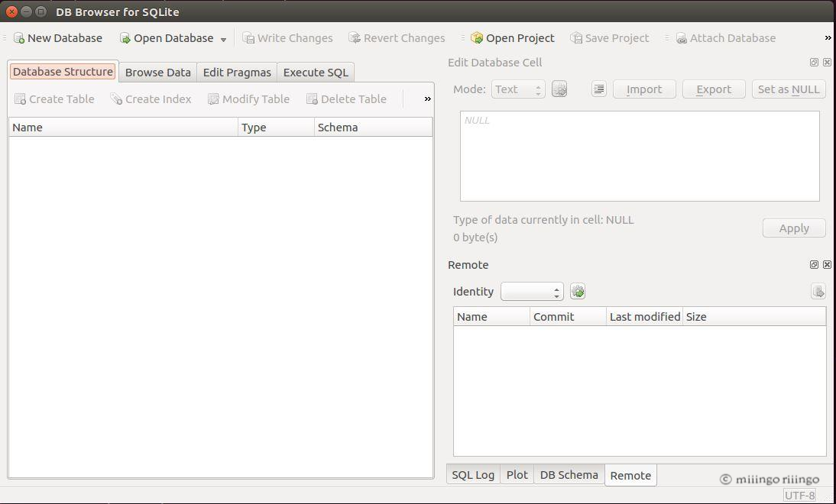Screen dimensions: 836x504
Task: Close the Remote panel
Action: (827, 265)
